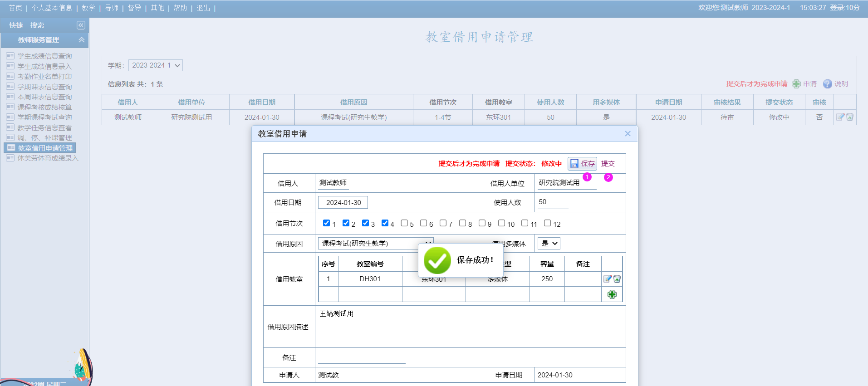Check period 5 checkbox
This screenshot has width=868, height=386.
pyautogui.click(x=404, y=223)
